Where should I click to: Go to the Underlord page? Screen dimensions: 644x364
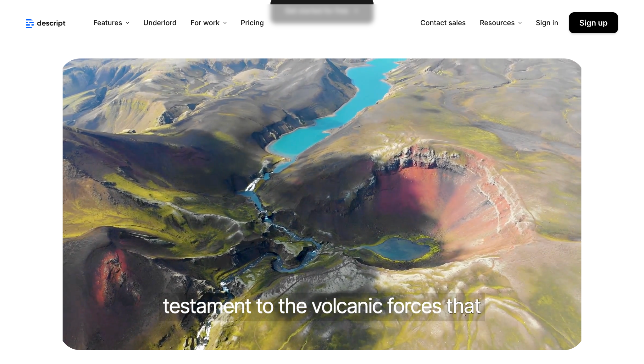pyautogui.click(x=160, y=23)
